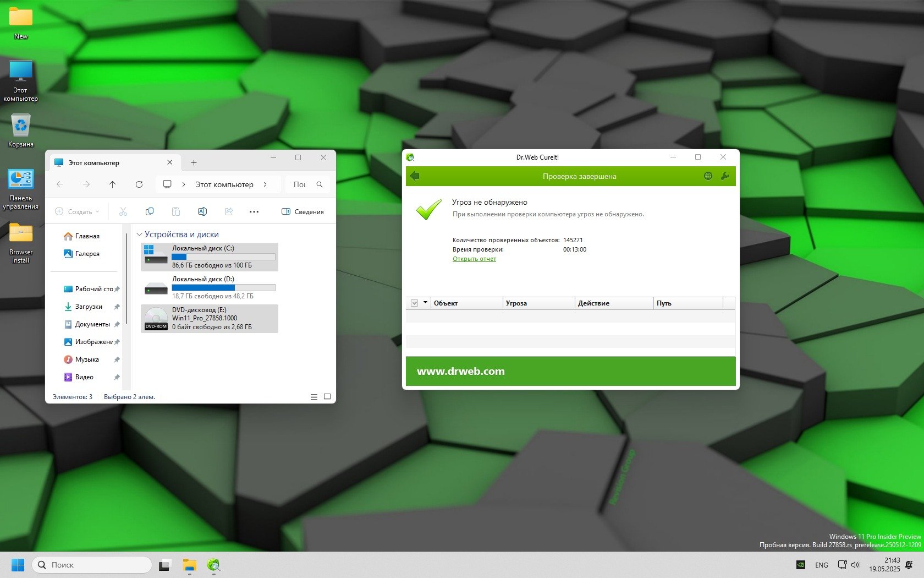The width and height of the screenshot is (924, 578).
Task: Click the Local Disk (C:) usage bar
Action: [223, 257]
